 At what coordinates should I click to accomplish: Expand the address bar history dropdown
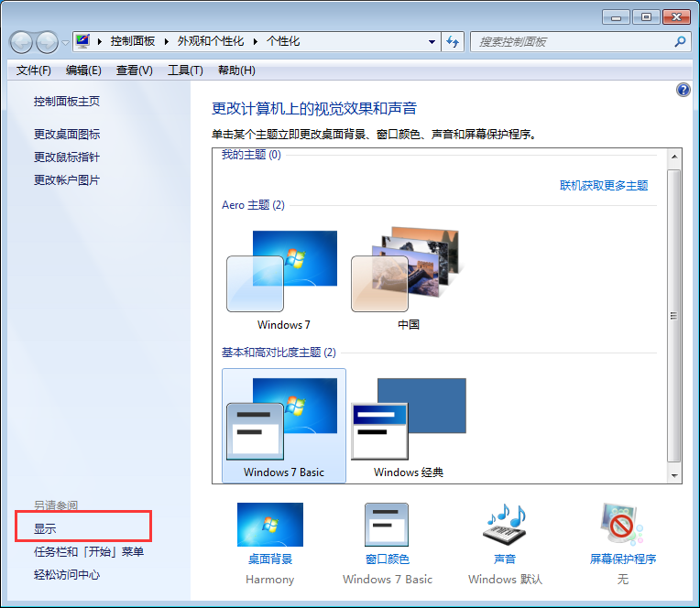pyautogui.click(x=432, y=42)
